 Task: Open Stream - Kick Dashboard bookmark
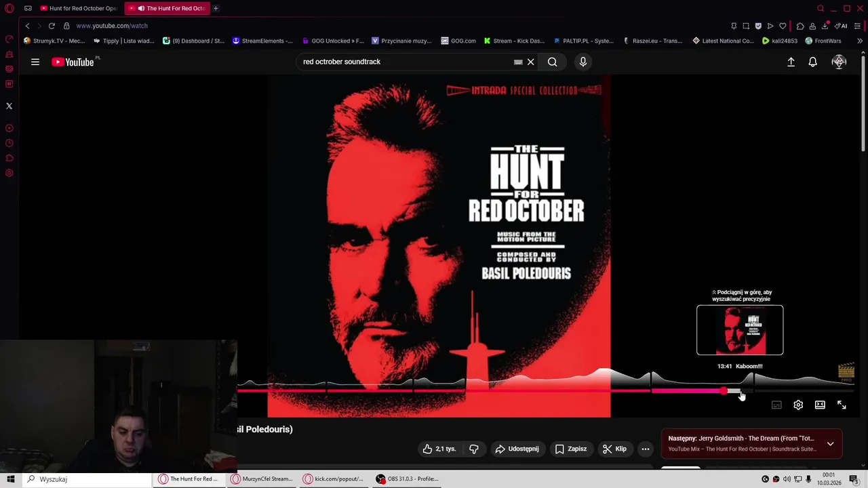(514, 41)
